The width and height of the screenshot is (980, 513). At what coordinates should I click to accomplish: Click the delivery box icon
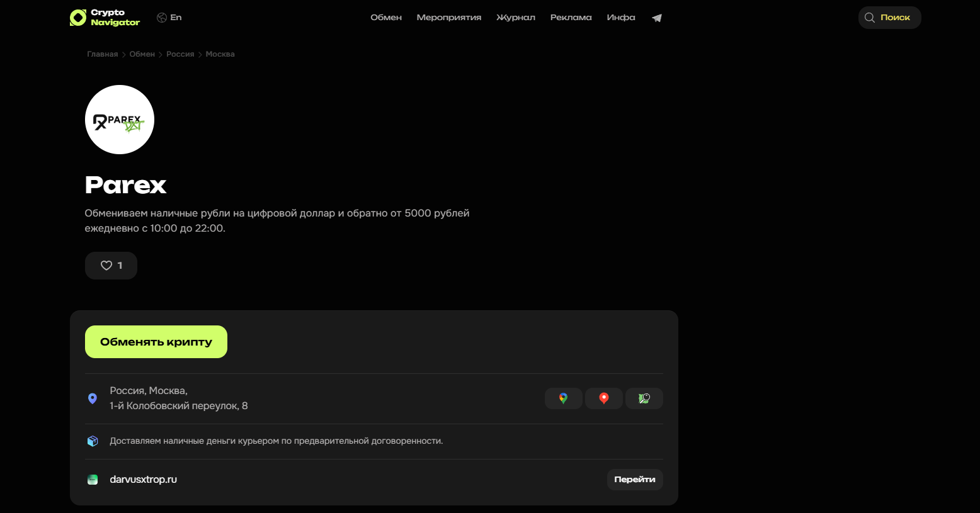pyautogui.click(x=93, y=441)
